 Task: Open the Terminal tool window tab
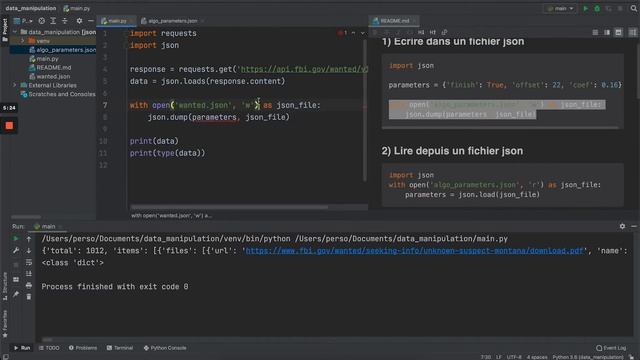click(120, 348)
